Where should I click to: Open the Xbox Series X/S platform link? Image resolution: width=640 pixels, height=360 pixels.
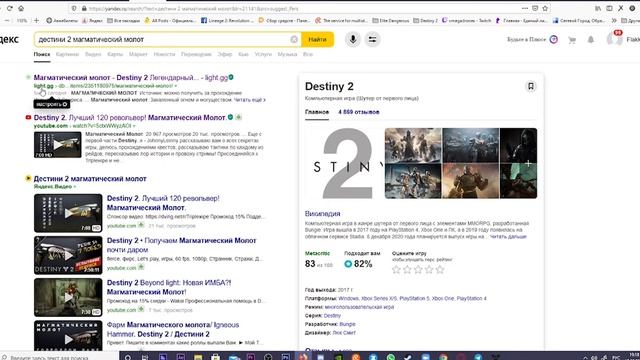click(379, 298)
